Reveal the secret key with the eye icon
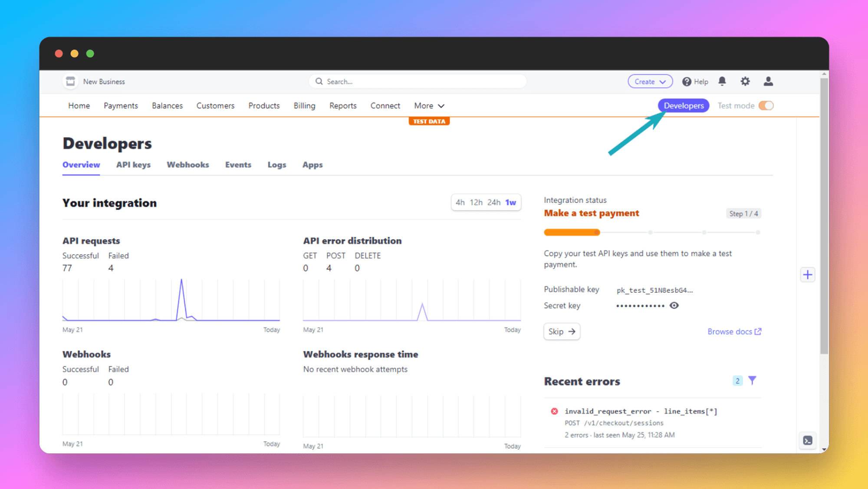The width and height of the screenshot is (868, 489). pyautogui.click(x=674, y=305)
